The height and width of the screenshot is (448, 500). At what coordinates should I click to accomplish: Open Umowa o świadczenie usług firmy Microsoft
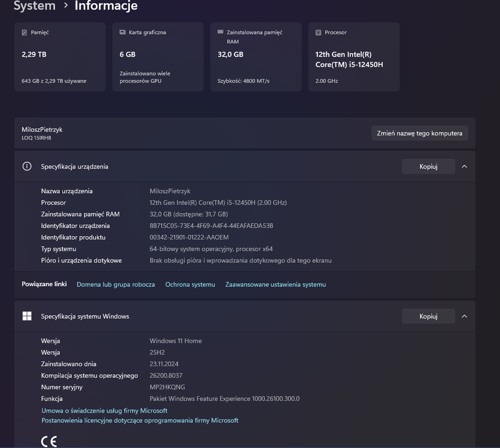(x=104, y=411)
